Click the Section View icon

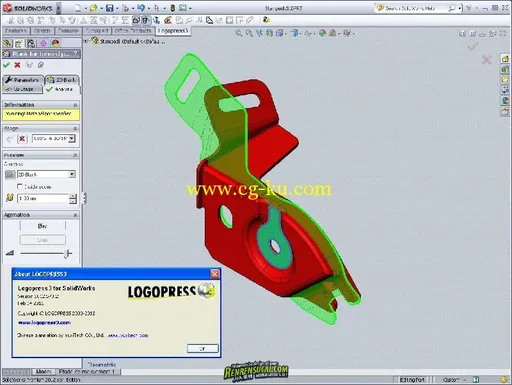pyautogui.click(x=269, y=33)
